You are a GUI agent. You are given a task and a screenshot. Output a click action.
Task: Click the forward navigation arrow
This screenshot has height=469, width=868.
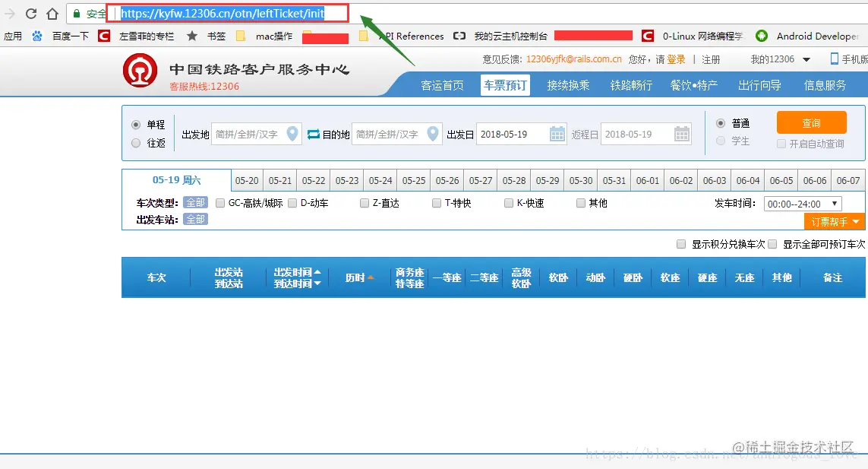coord(9,14)
